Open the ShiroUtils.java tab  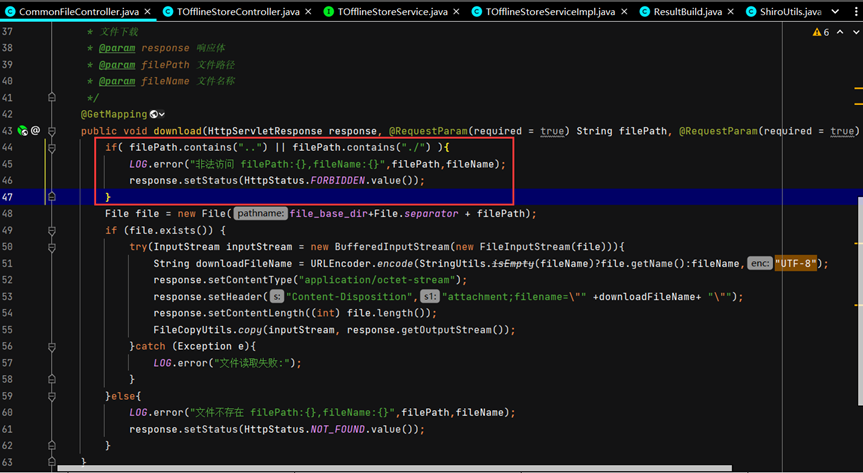[783, 11]
